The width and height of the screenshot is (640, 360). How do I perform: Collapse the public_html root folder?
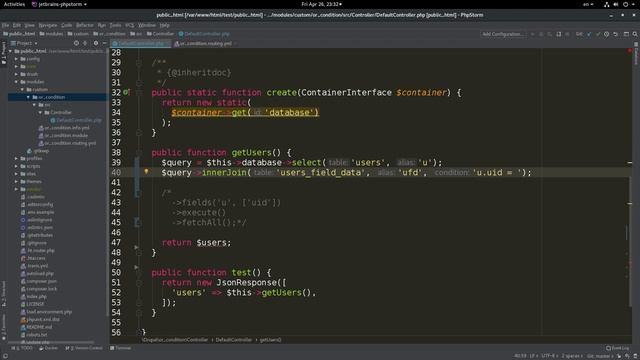point(11,51)
